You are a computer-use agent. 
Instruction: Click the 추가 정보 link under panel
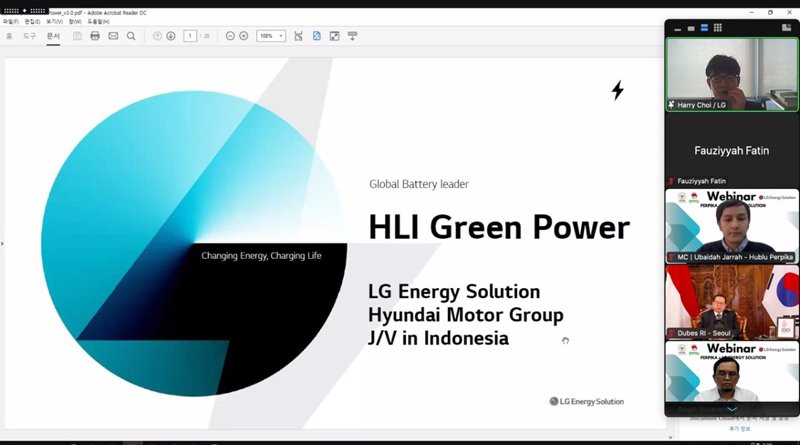(739, 429)
